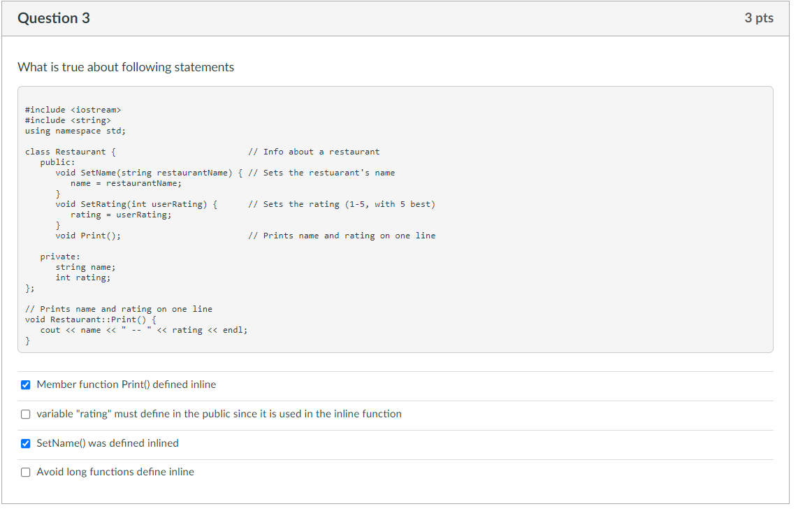Click the 'void Restaurant::Print() {' definition line

[x=91, y=319]
